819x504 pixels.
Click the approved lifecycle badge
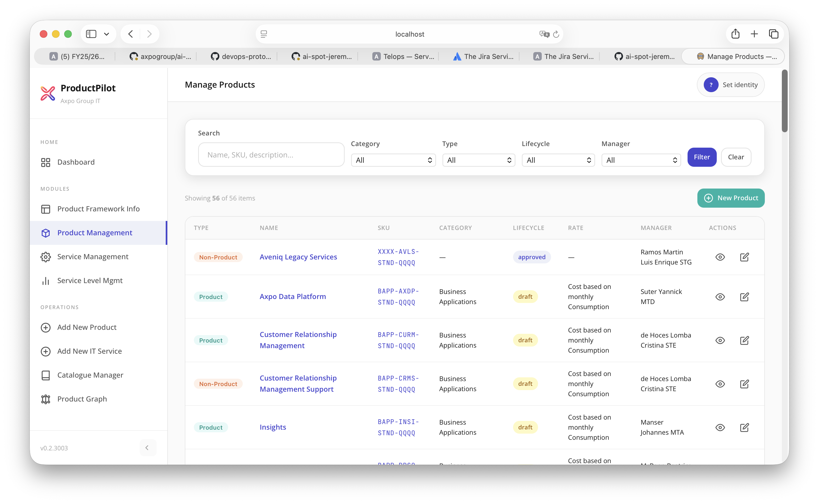pos(532,257)
